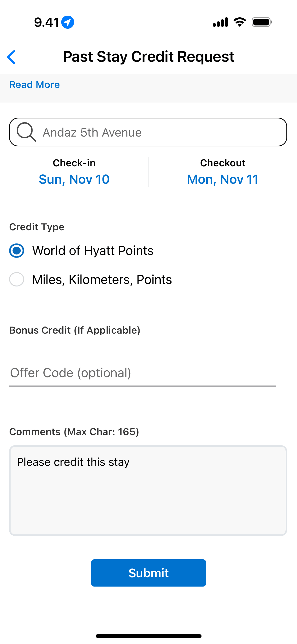Select World of Hyatt Points radio button
297x644 pixels.
coord(17,251)
